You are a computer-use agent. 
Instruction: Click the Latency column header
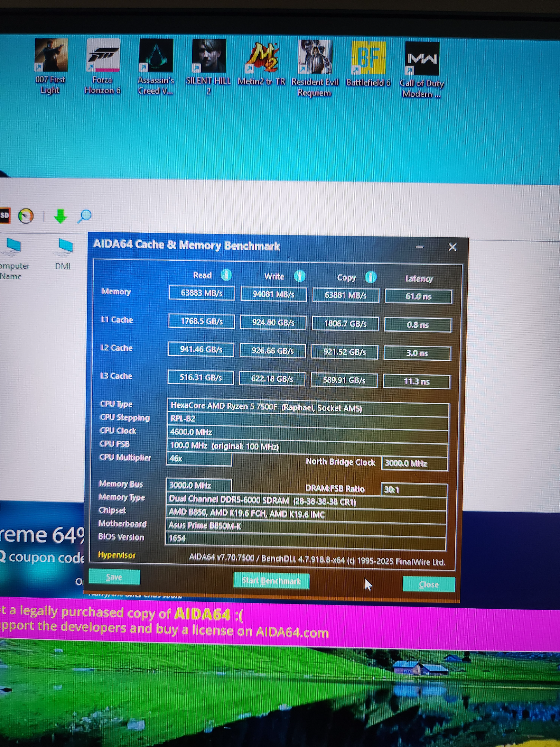419,279
